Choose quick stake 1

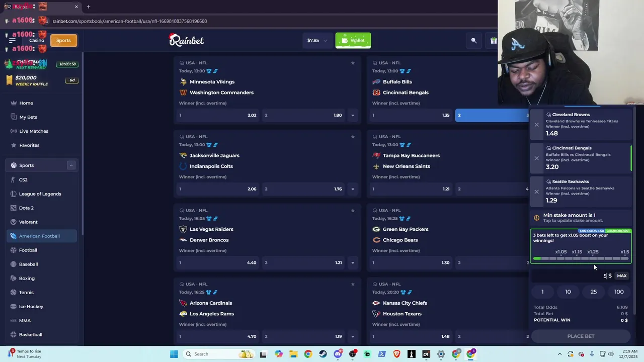[x=542, y=292]
